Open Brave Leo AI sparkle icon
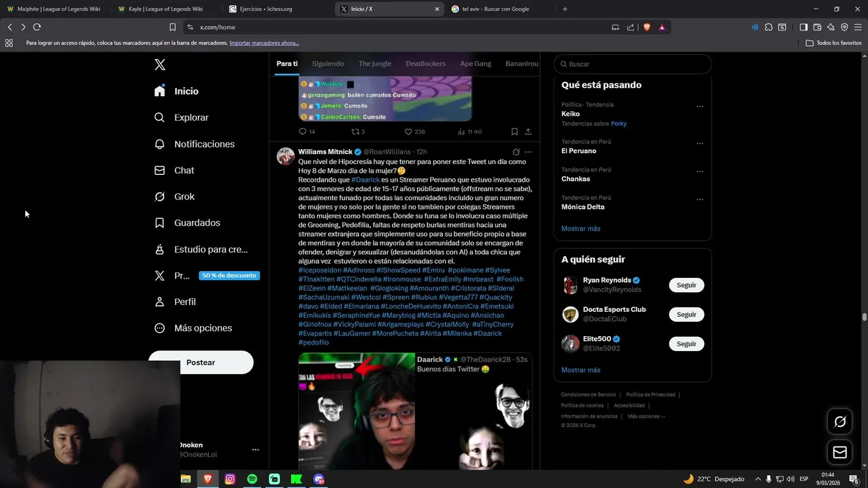868x488 pixels. click(x=831, y=27)
